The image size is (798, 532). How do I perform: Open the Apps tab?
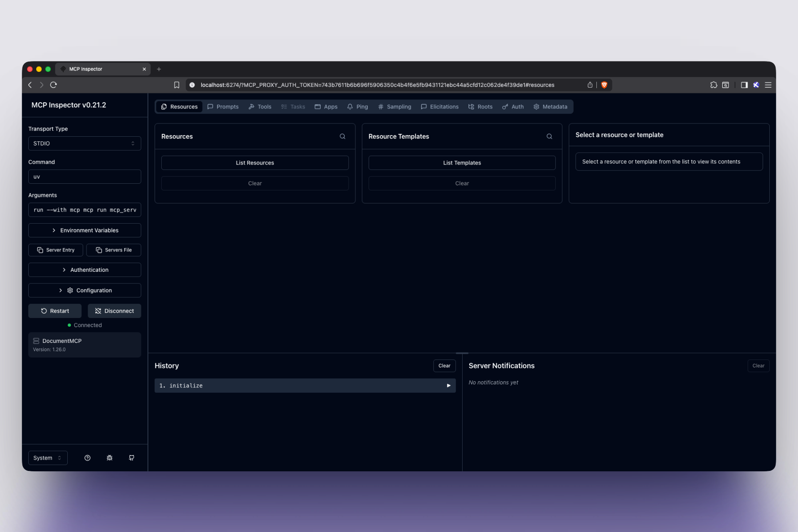[326, 107]
